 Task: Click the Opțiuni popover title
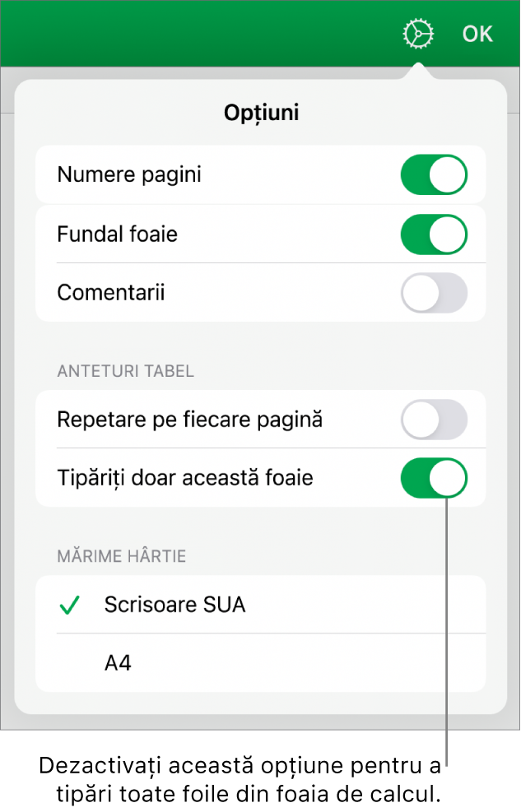pos(261,112)
